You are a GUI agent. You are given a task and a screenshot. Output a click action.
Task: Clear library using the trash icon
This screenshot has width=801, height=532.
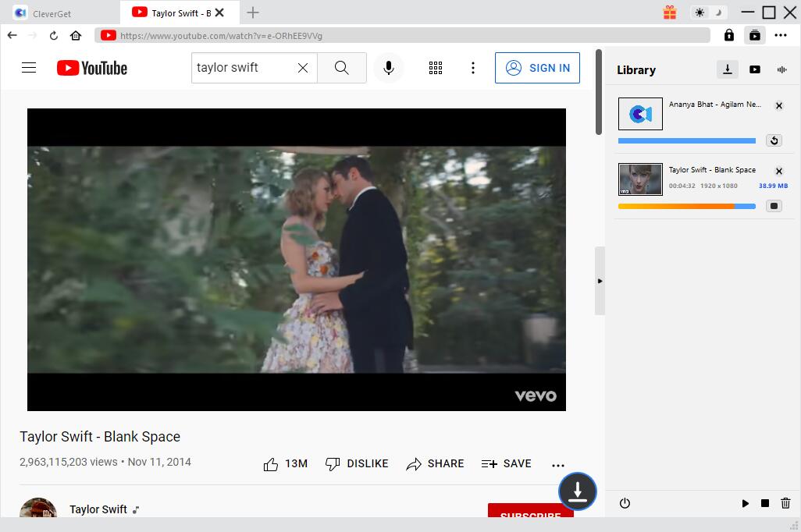coord(786,503)
